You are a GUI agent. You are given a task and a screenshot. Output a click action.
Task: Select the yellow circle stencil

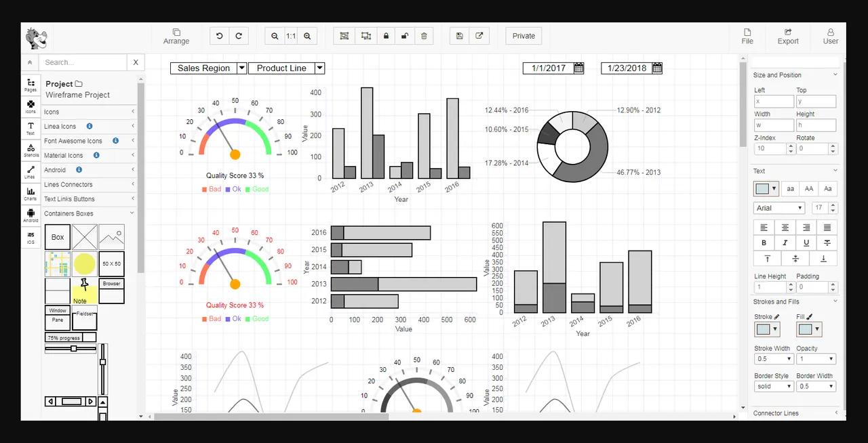click(x=84, y=264)
